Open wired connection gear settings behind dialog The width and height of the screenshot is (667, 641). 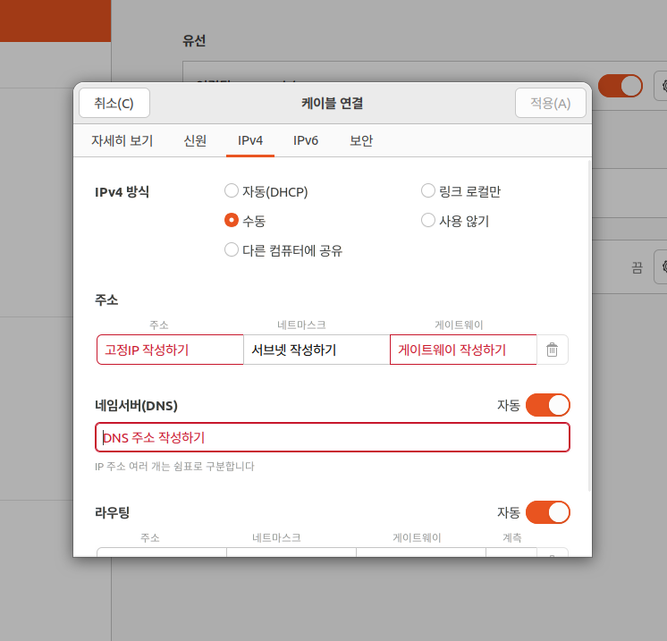point(662,86)
